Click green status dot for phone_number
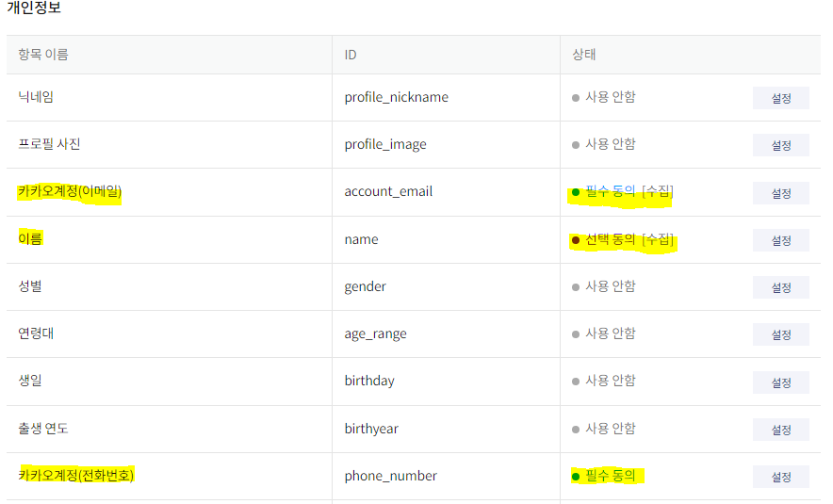This screenshot has width=833, height=504. pyautogui.click(x=576, y=477)
